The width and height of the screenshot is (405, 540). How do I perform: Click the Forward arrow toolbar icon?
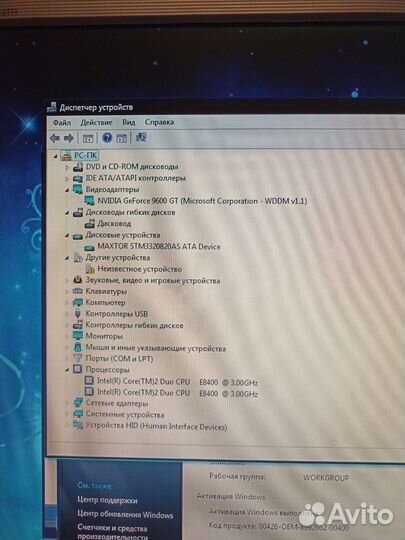(x=69, y=138)
